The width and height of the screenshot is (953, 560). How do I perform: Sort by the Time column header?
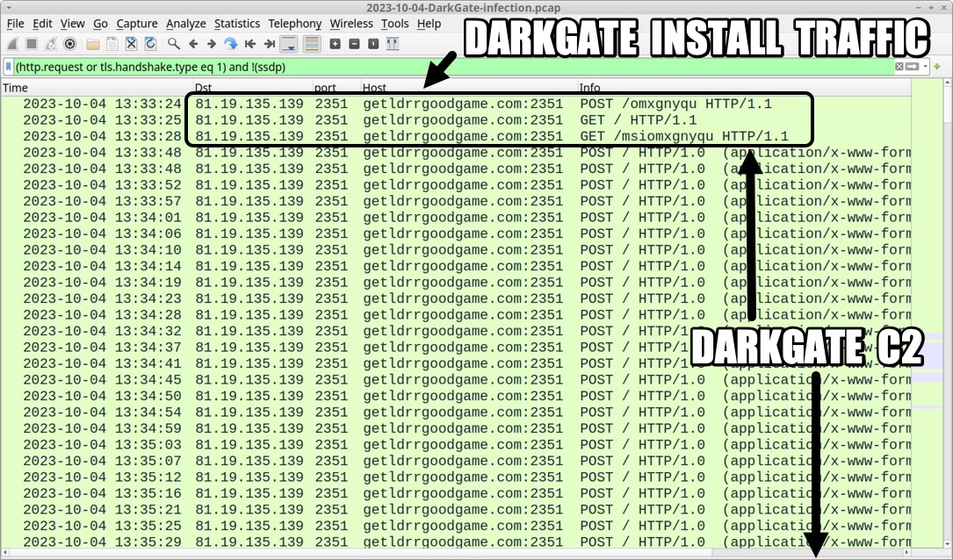(x=97, y=88)
